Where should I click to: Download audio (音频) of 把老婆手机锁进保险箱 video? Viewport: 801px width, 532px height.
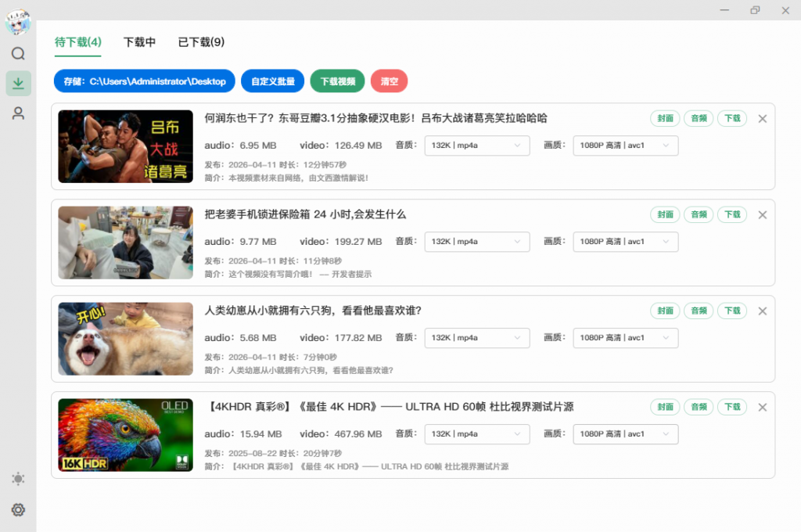click(699, 214)
